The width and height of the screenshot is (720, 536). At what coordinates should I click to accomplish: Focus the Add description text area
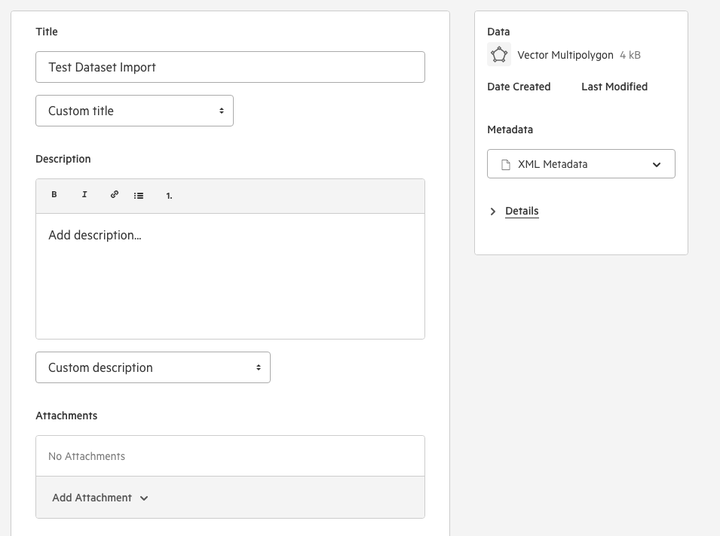click(x=230, y=276)
